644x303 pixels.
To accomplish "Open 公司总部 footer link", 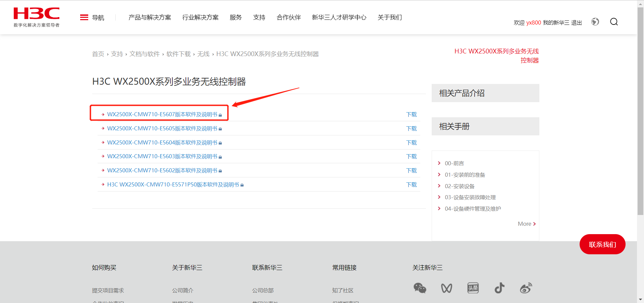I will [263, 290].
